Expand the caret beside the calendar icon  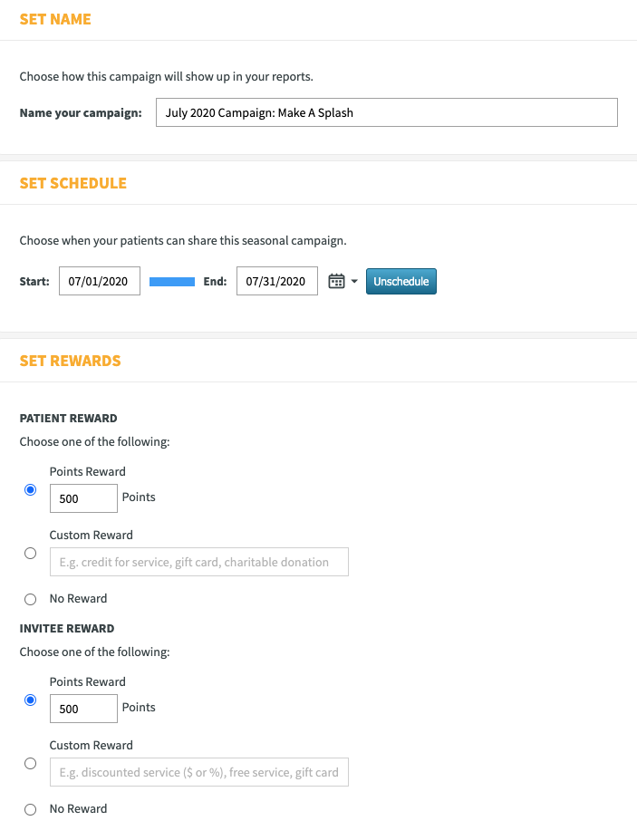pos(354,281)
